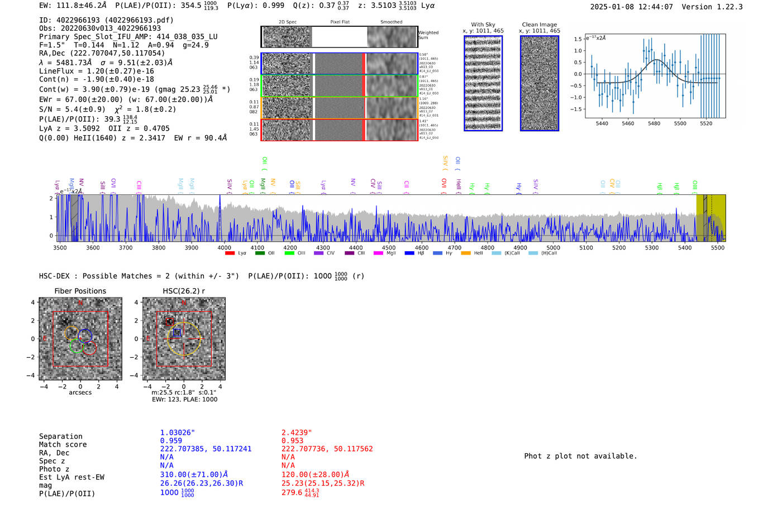Click the 'ID: 4022966193 (4022966193.pdf)' line
Viewport: 782px width, 532px height.
(x=106, y=20)
